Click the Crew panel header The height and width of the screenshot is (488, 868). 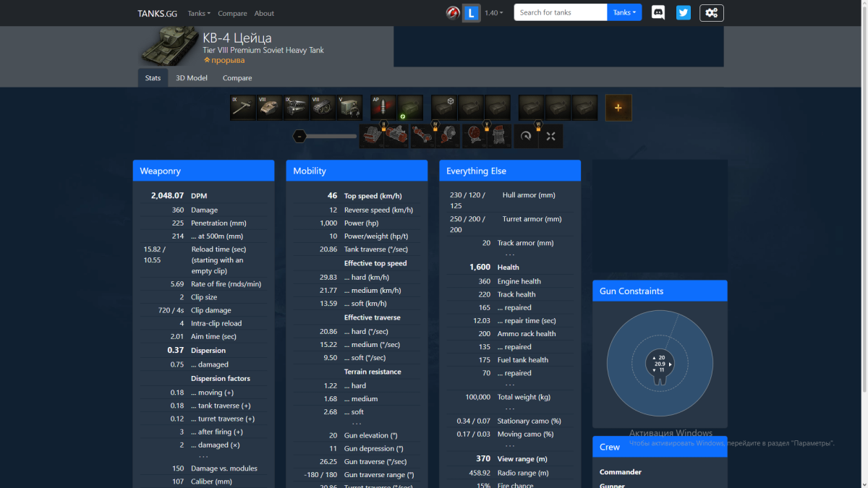coord(660,447)
